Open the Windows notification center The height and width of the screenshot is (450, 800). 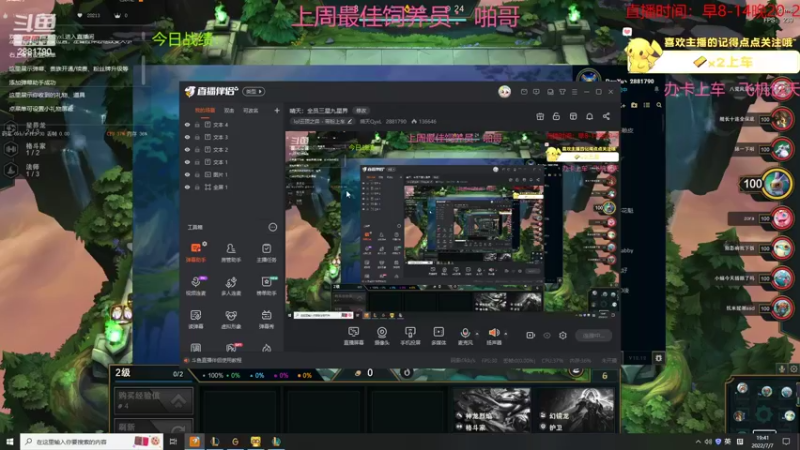tap(786, 441)
